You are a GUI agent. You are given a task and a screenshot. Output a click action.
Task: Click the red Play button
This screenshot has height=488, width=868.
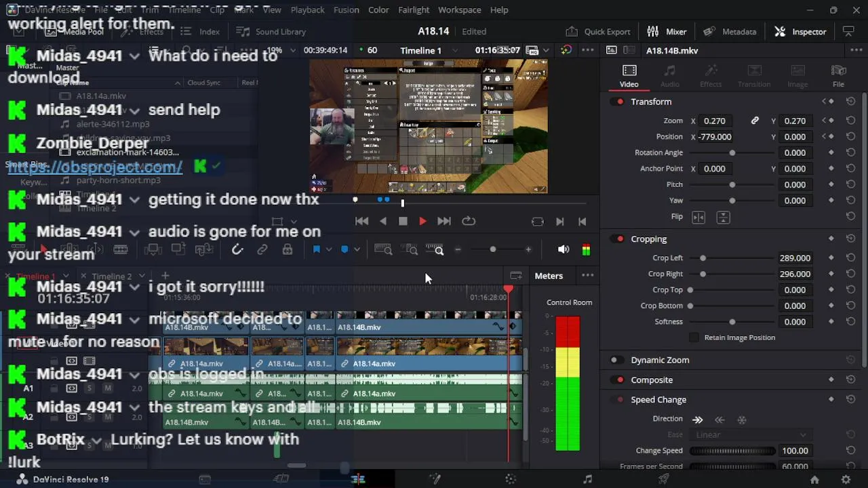422,221
